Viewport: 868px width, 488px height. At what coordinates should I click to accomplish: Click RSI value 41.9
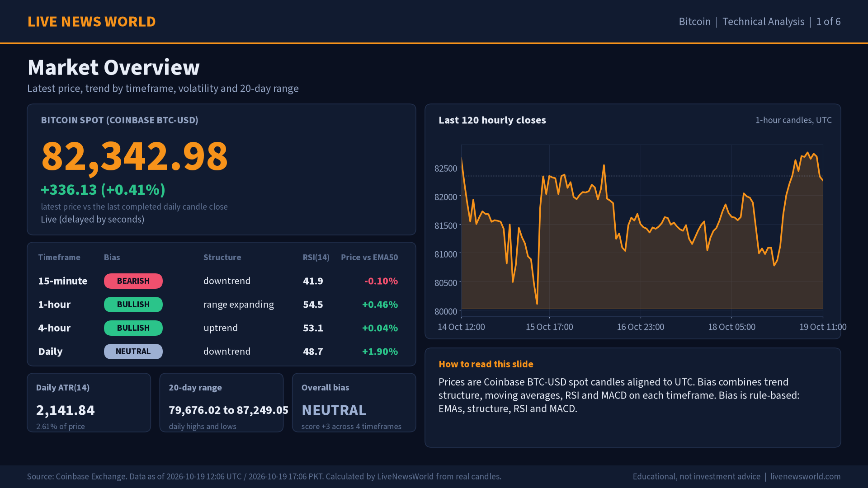[313, 281]
